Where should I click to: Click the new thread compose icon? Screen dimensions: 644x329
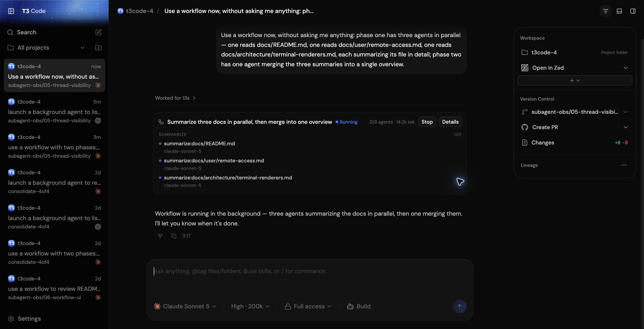click(x=98, y=32)
